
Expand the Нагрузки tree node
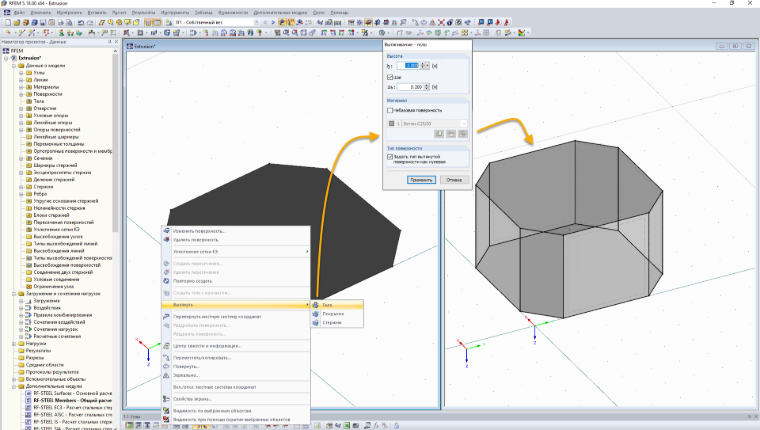tap(14, 343)
